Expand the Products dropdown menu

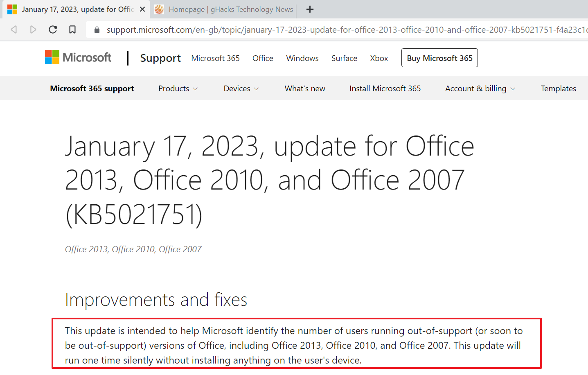[178, 89]
